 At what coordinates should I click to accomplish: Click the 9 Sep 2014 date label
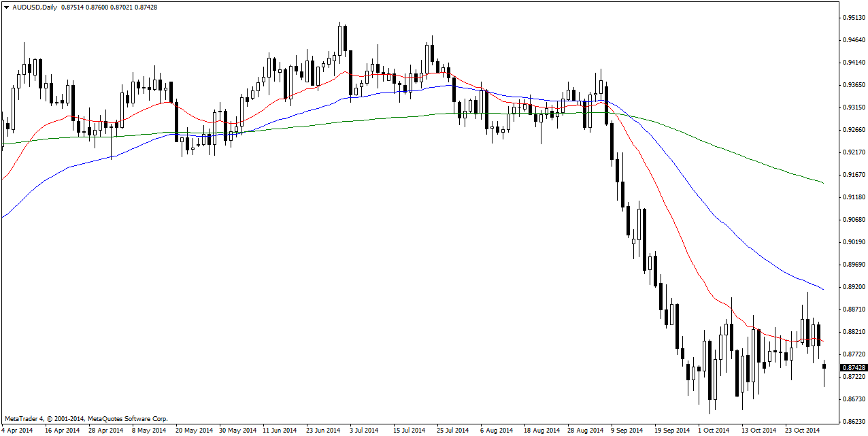[x=626, y=430]
